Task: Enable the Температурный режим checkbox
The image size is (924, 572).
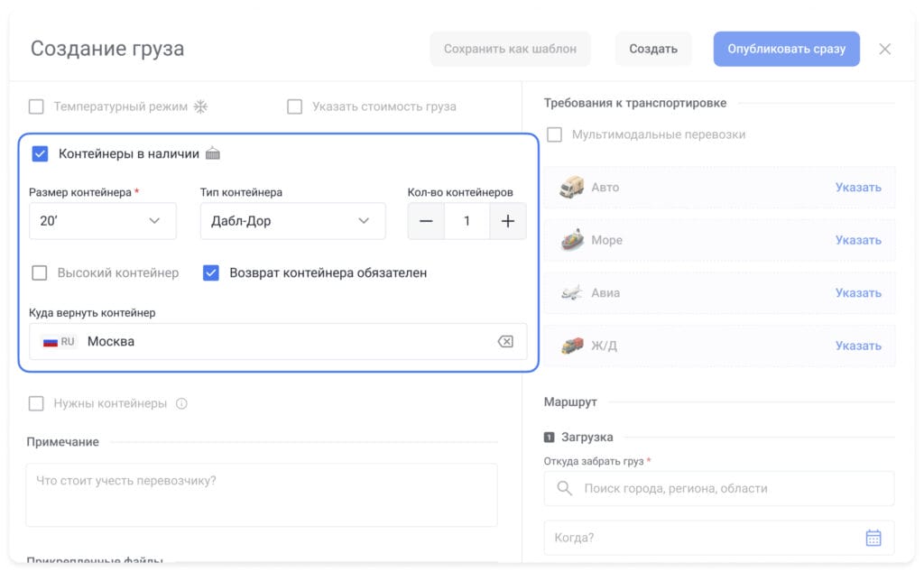Action: coord(36,106)
